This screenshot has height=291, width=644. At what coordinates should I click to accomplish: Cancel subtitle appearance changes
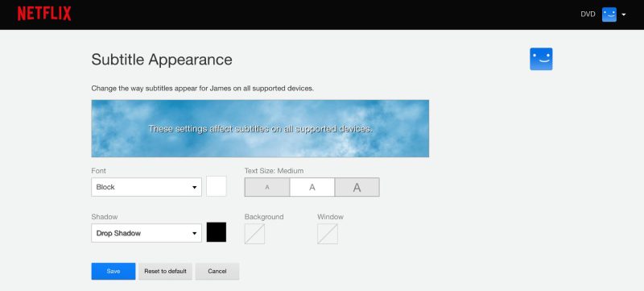click(217, 272)
